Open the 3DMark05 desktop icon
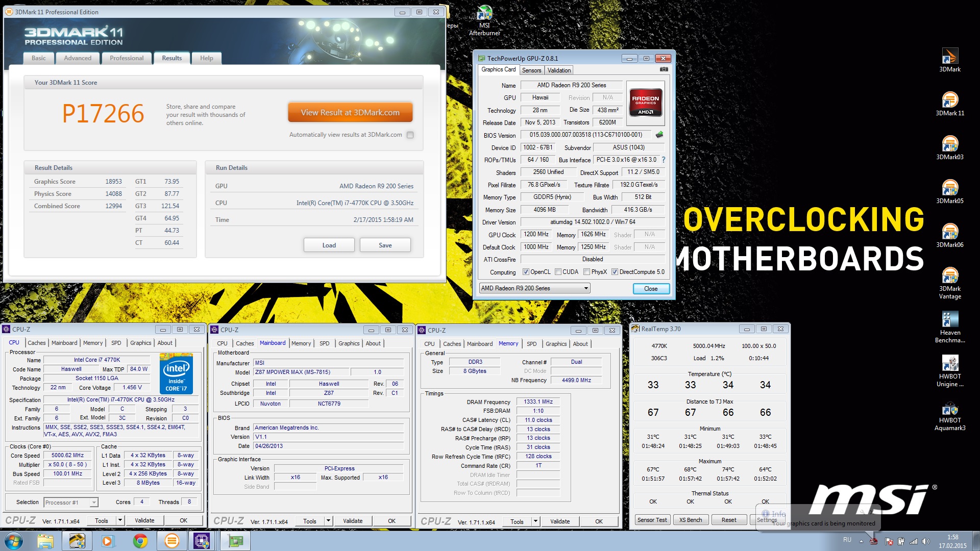This screenshot has height=551, width=980. pos(949,191)
